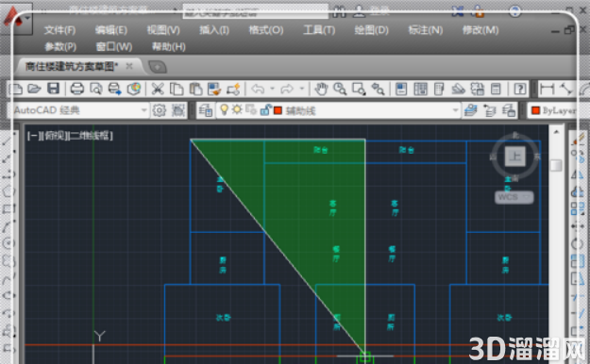Open Workspace Settings gear icon
This screenshot has width=590, height=364.
point(160,110)
